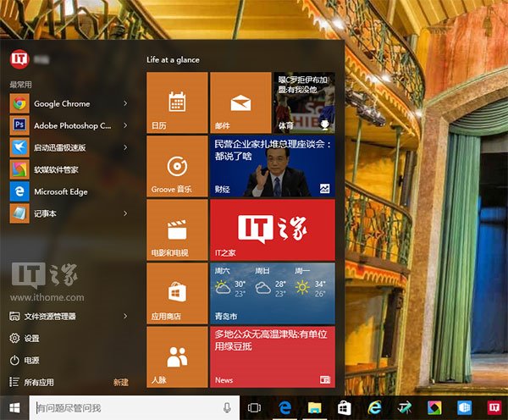Click the Cortana microphone icon
Screen dimensions: 508x420
[x=227, y=407]
